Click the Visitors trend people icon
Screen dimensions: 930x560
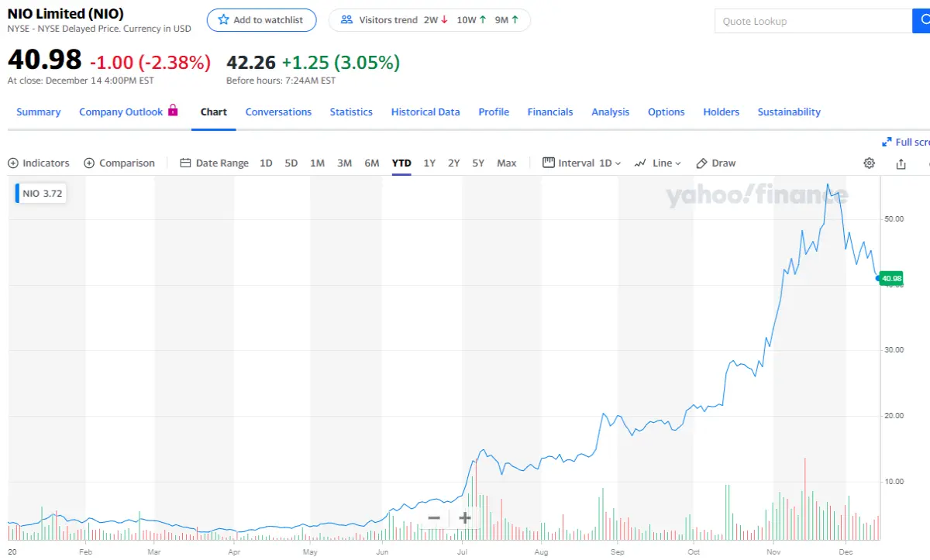click(x=346, y=20)
